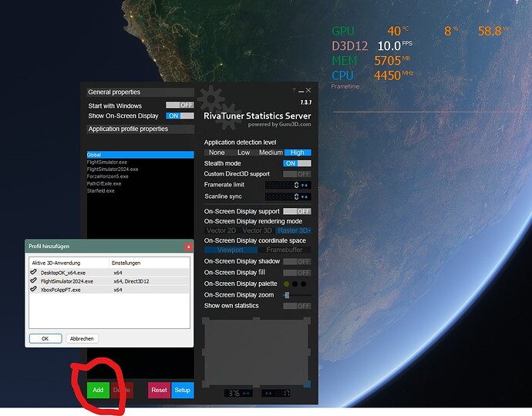Click Einstellungen column header
Viewport: 532px width, 416px height.
pyautogui.click(x=150, y=263)
